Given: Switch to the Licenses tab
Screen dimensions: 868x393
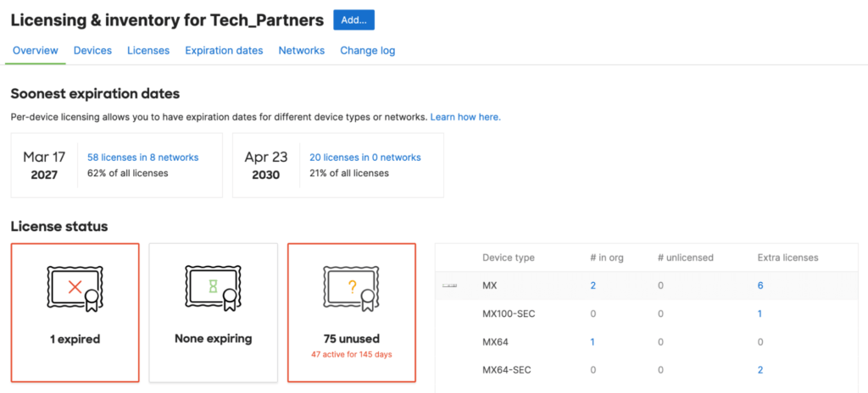Looking at the screenshot, I should tap(148, 50).
